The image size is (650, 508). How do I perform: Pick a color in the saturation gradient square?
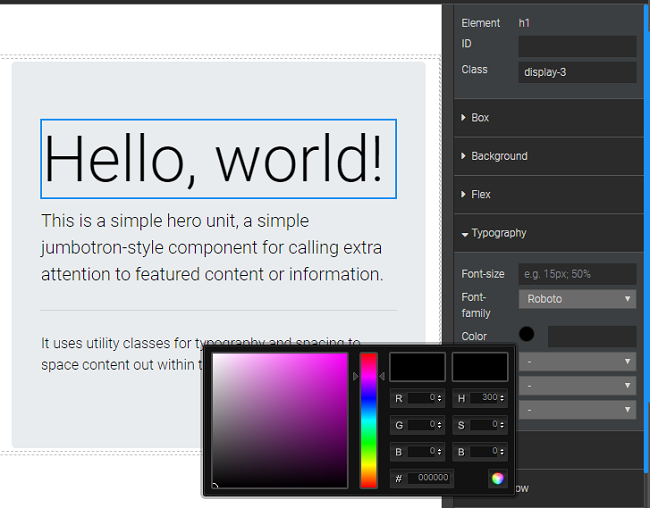pyautogui.click(x=280, y=420)
